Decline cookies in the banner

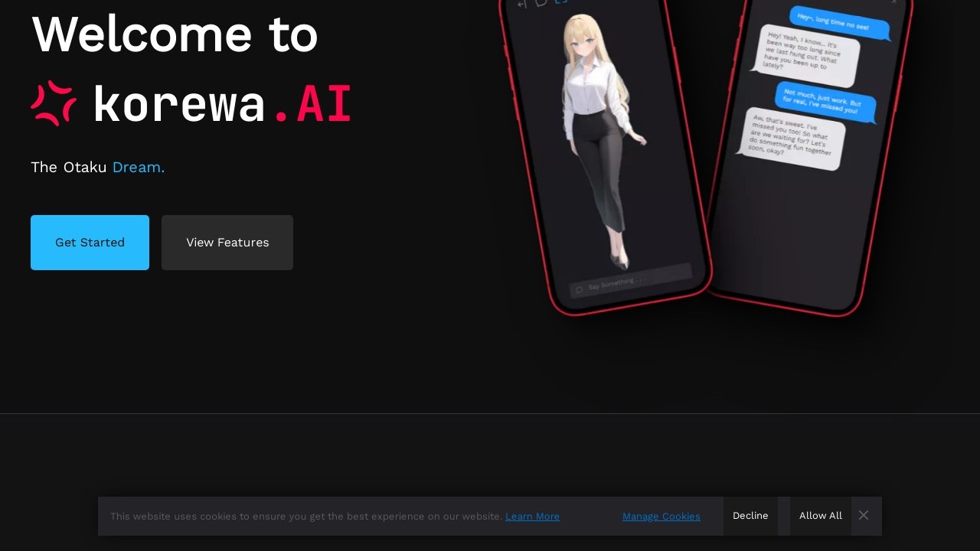click(750, 516)
